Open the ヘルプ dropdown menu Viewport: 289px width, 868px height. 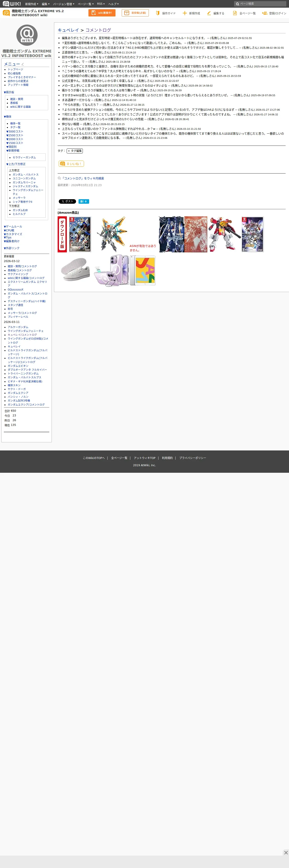pos(113,4)
